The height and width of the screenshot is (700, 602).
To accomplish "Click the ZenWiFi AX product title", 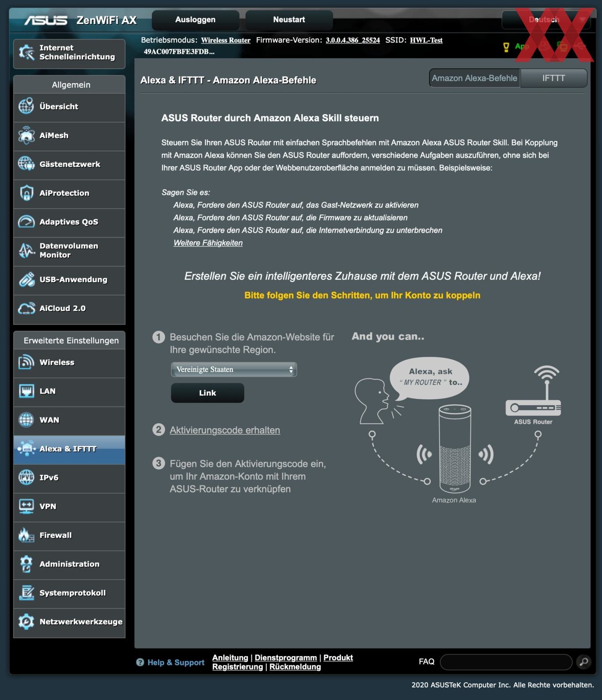I will click(107, 20).
